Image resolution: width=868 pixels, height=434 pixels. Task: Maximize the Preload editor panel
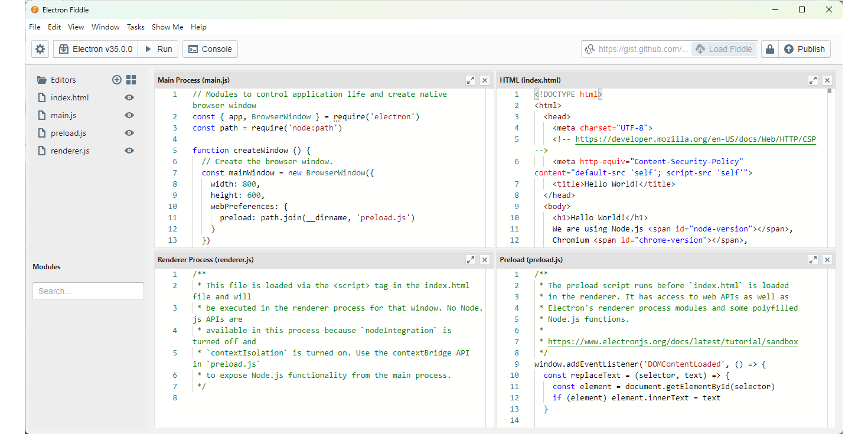click(813, 259)
